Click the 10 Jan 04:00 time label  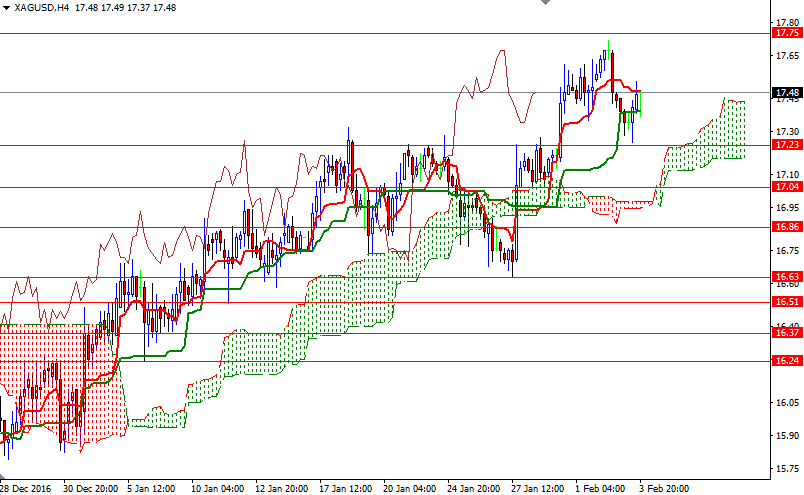[x=218, y=488]
